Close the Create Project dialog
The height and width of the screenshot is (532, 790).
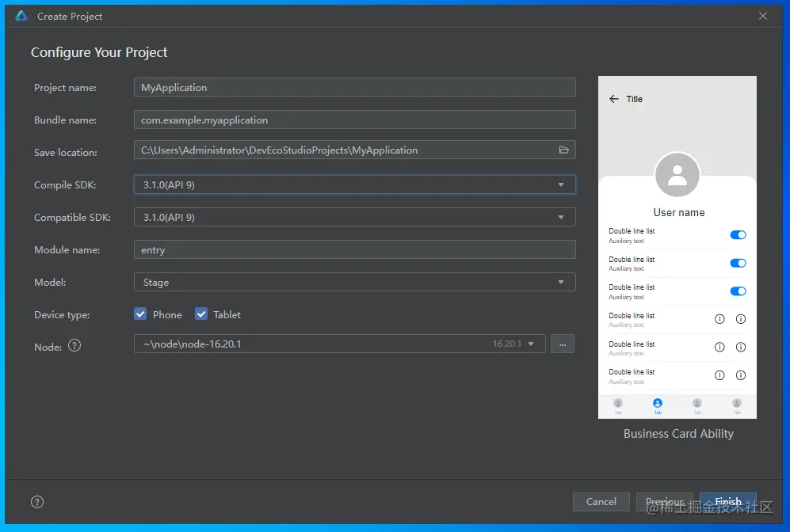coord(763,16)
